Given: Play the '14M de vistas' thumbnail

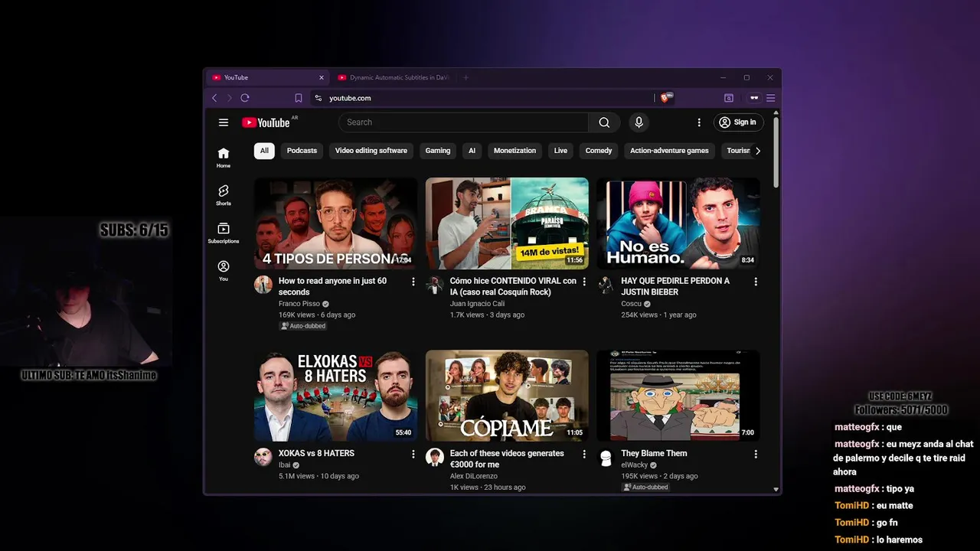Looking at the screenshot, I should tap(507, 223).
